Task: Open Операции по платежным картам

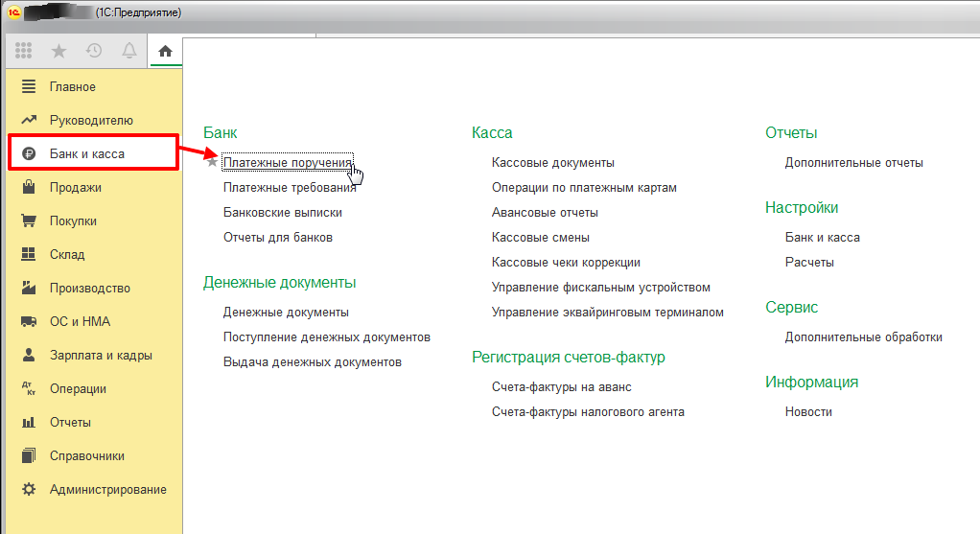Action: [x=584, y=187]
